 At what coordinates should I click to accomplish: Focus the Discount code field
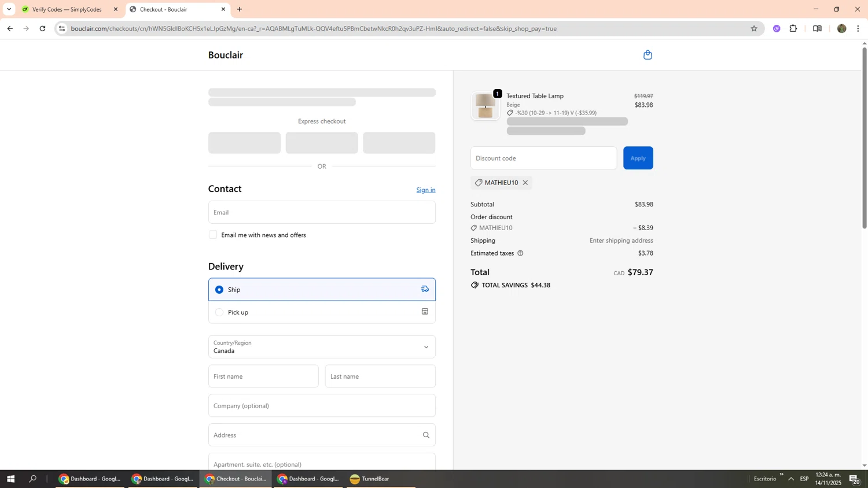[543, 158]
